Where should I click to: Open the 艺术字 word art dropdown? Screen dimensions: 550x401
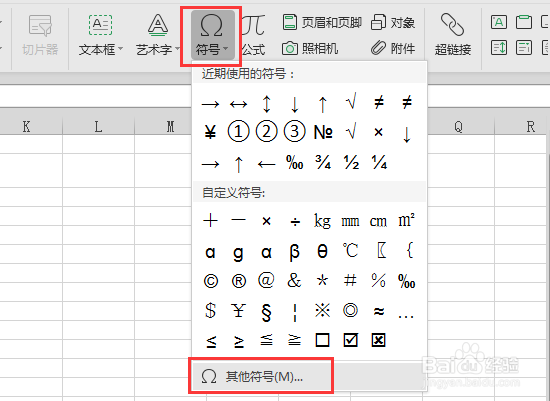pyautogui.click(x=157, y=35)
